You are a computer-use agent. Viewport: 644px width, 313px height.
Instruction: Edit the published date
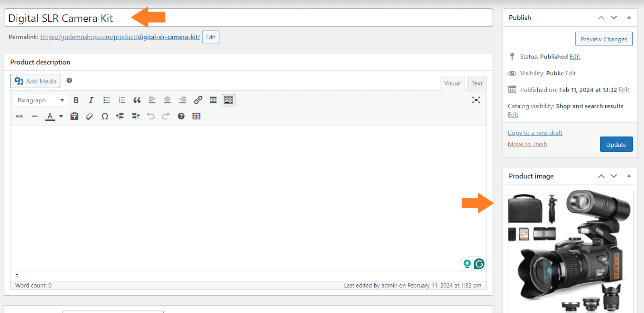point(624,89)
